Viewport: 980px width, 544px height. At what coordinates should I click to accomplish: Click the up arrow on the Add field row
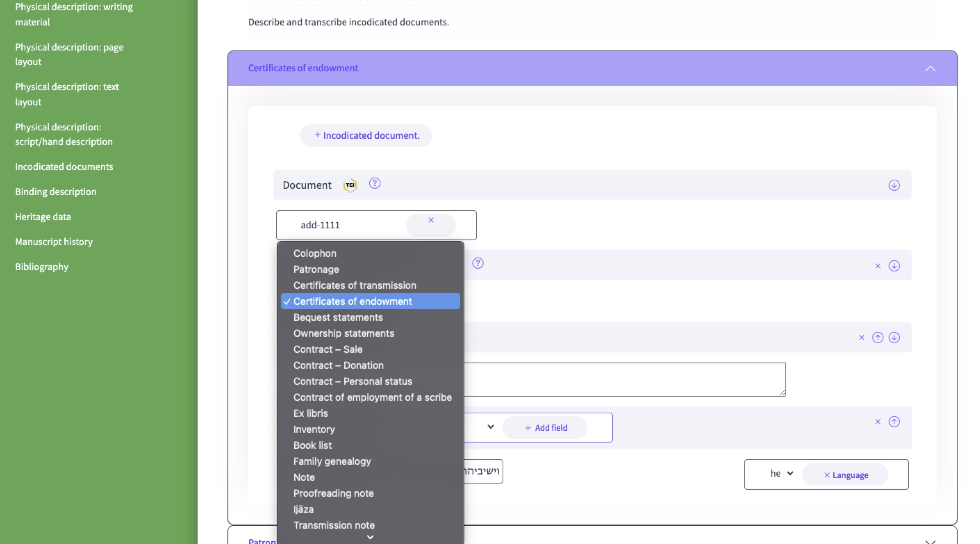point(894,422)
